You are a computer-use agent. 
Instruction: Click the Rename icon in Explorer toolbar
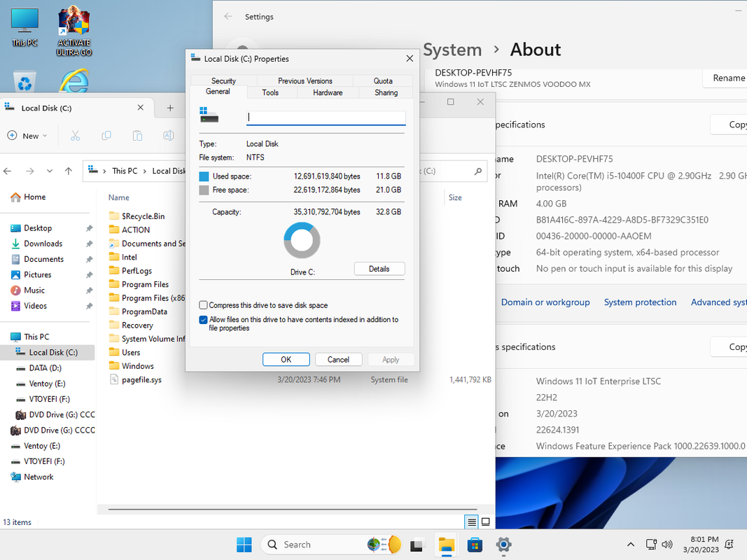(x=169, y=136)
